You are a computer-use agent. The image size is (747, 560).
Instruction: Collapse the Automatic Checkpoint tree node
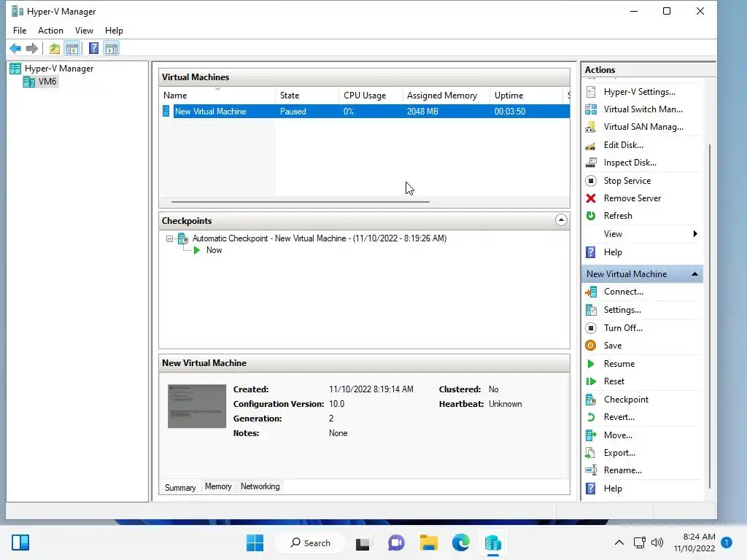click(169, 238)
